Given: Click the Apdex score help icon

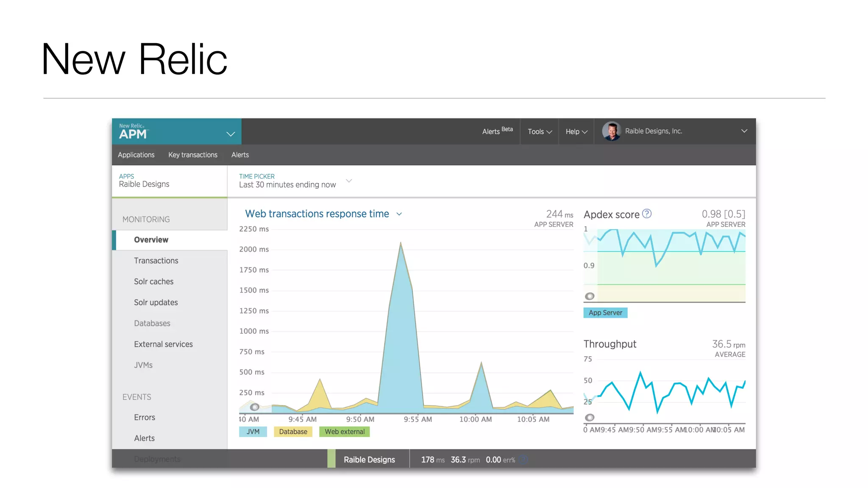Looking at the screenshot, I should point(646,213).
